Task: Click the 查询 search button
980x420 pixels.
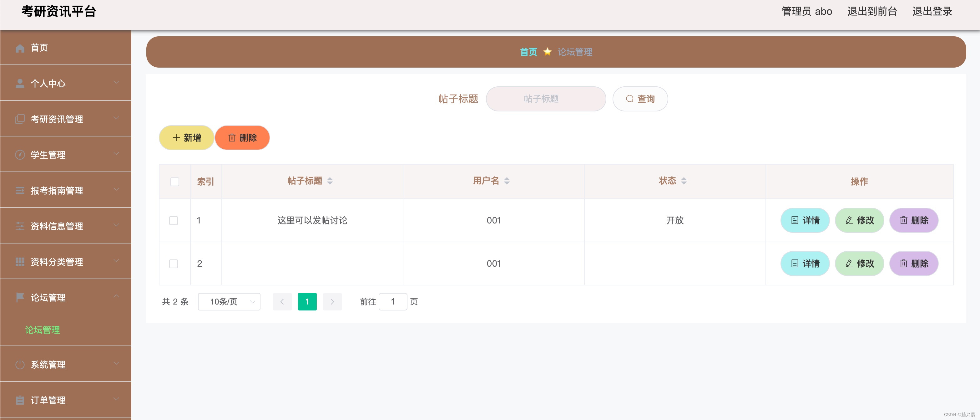Action: pyautogui.click(x=640, y=99)
